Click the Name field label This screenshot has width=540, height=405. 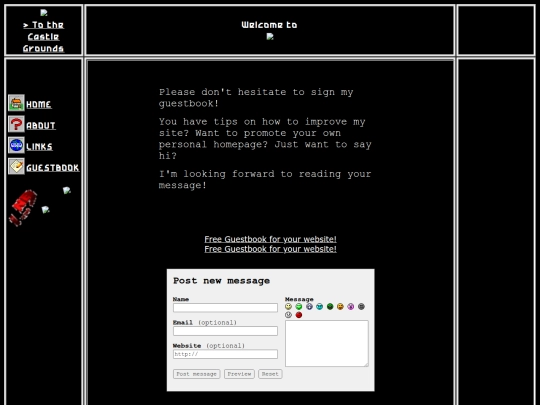coord(181,299)
